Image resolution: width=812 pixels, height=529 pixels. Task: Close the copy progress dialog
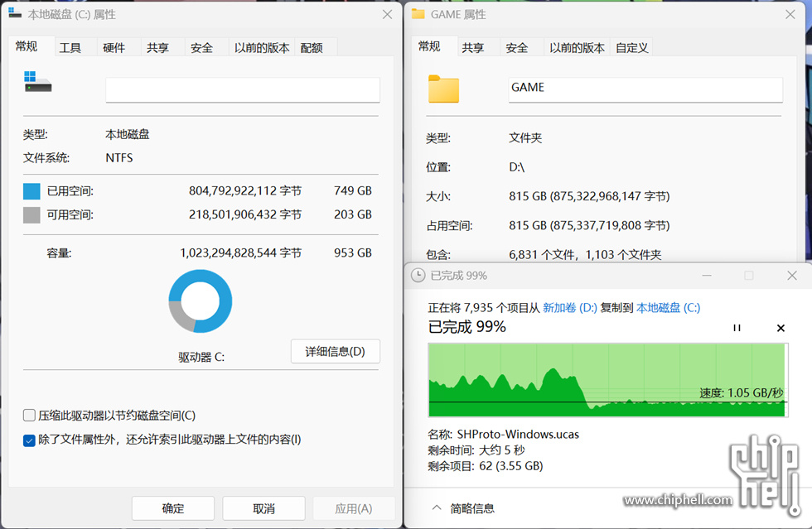click(792, 276)
